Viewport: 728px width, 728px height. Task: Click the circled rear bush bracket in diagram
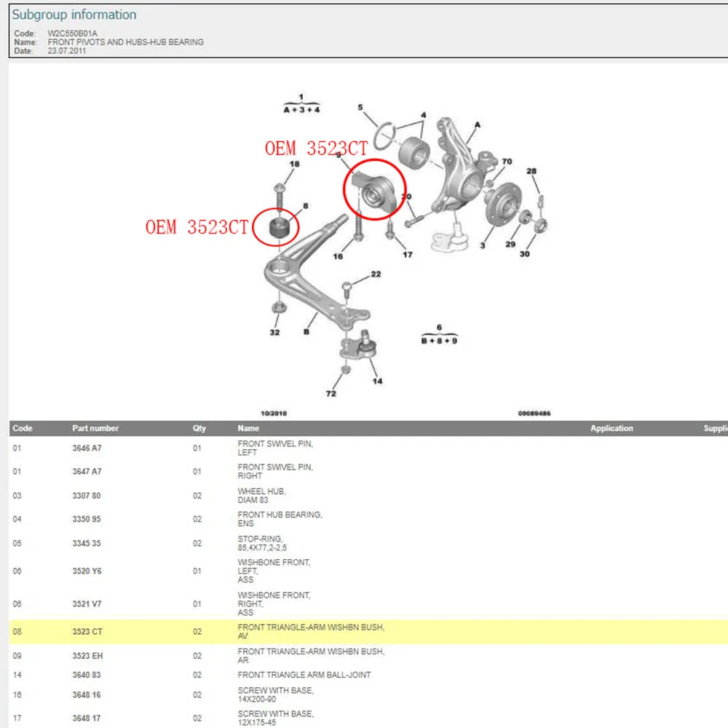373,191
